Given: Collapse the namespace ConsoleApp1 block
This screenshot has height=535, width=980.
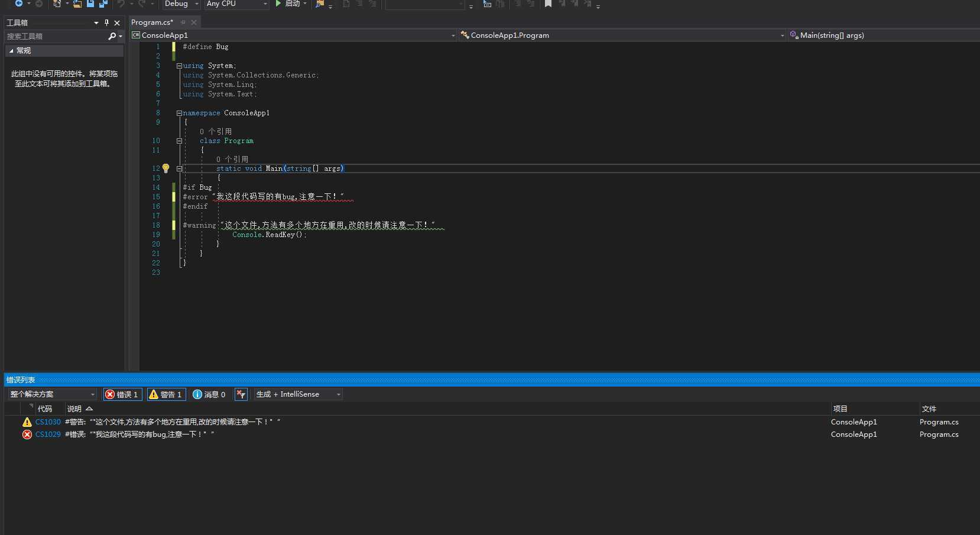Looking at the screenshot, I should [179, 113].
